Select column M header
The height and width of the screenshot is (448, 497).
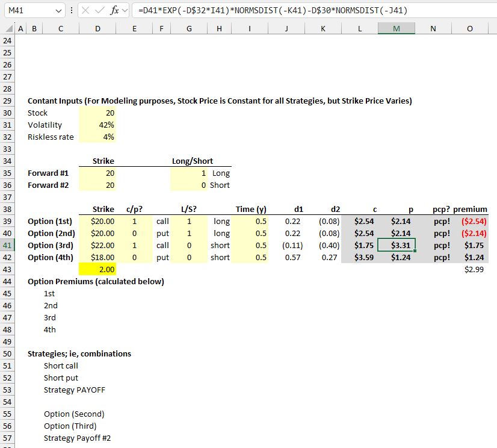pyautogui.click(x=396, y=28)
